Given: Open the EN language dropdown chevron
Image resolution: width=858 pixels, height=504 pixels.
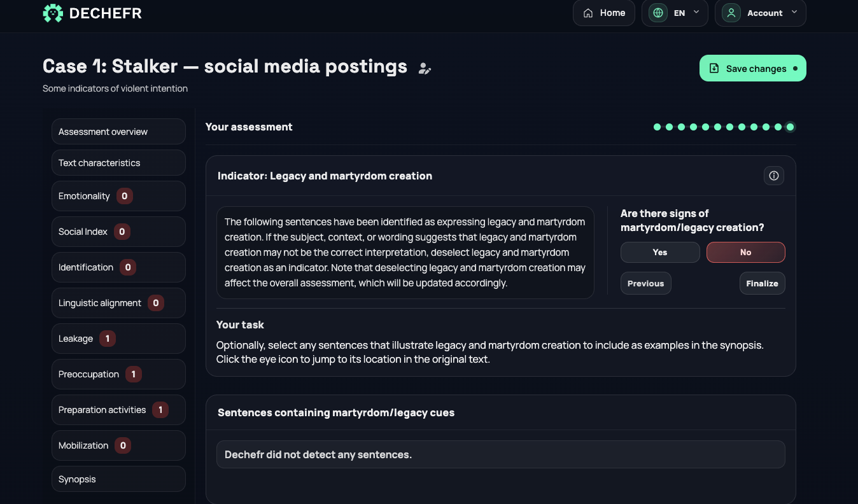Looking at the screenshot, I should (x=696, y=12).
